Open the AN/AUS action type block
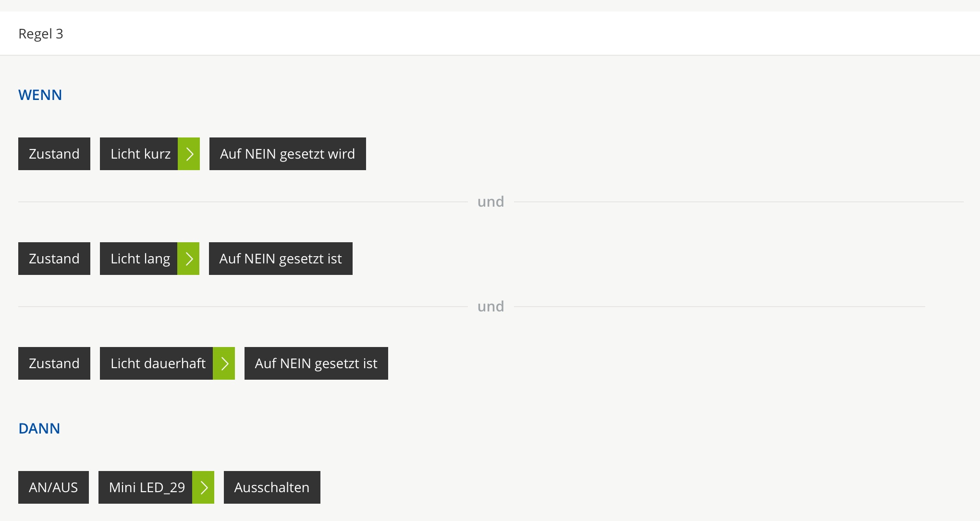The width and height of the screenshot is (980, 521). click(53, 487)
